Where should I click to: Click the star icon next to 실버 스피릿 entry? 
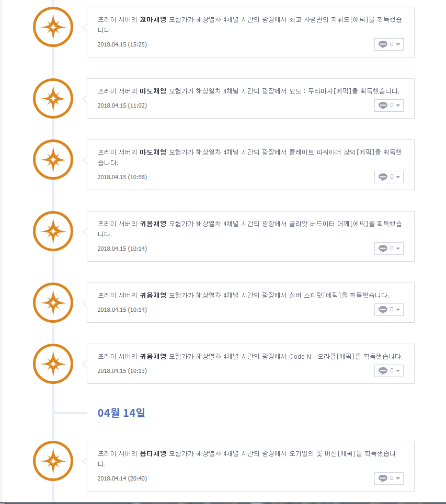(53, 303)
